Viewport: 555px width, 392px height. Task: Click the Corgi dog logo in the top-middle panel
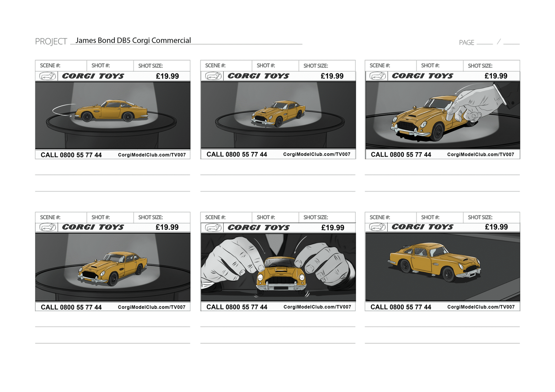pyautogui.click(x=213, y=76)
